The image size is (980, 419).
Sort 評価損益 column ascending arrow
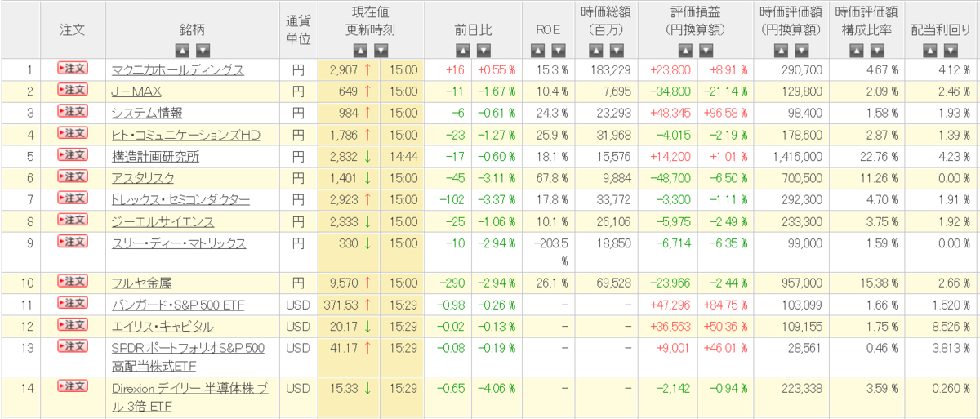pos(686,50)
